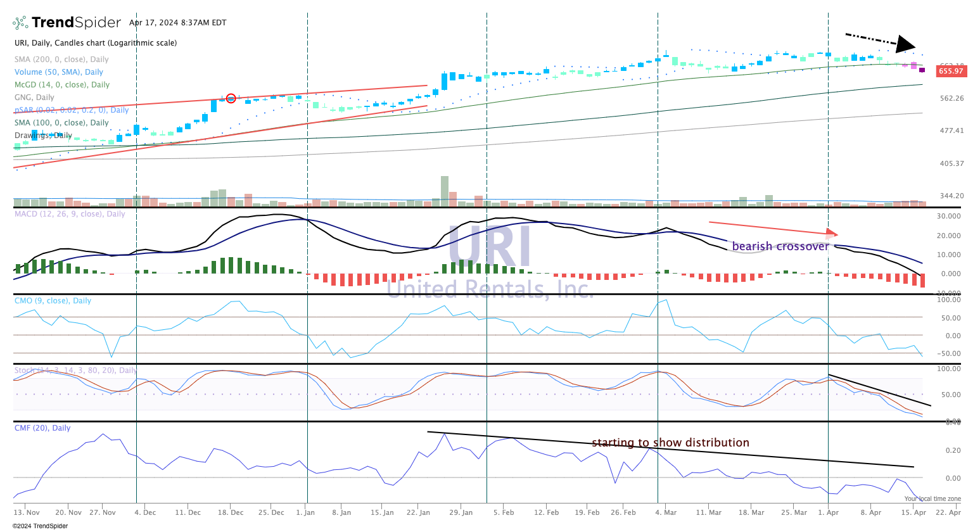Click the '1. Jan' date axis label
Image resolution: width=980 pixels, height=532 pixels.
pos(305,512)
